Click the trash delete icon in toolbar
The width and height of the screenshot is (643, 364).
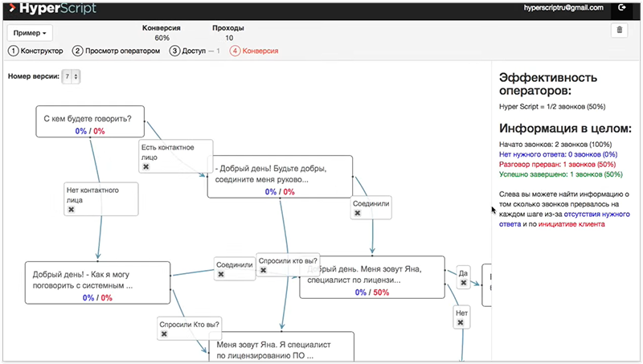pos(619,31)
